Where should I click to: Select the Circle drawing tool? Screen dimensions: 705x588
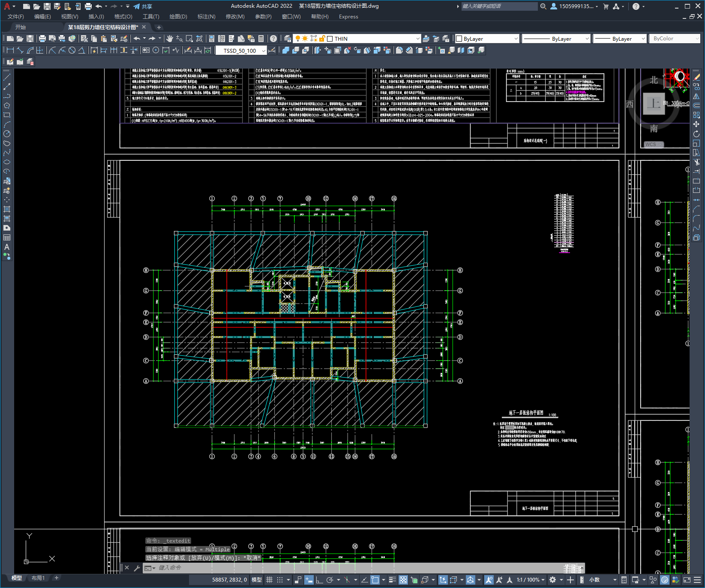pyautogui.click(x=7, y=134)
